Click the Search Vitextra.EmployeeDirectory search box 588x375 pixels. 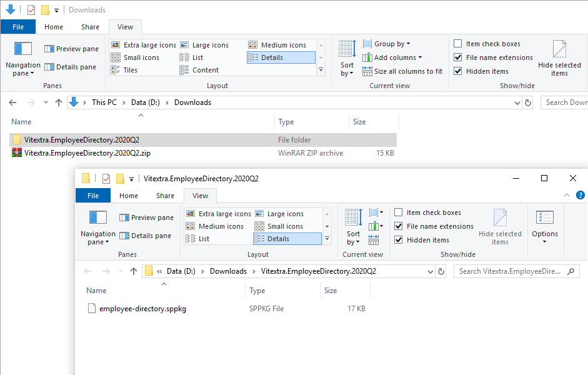click(x=516, y=271)
